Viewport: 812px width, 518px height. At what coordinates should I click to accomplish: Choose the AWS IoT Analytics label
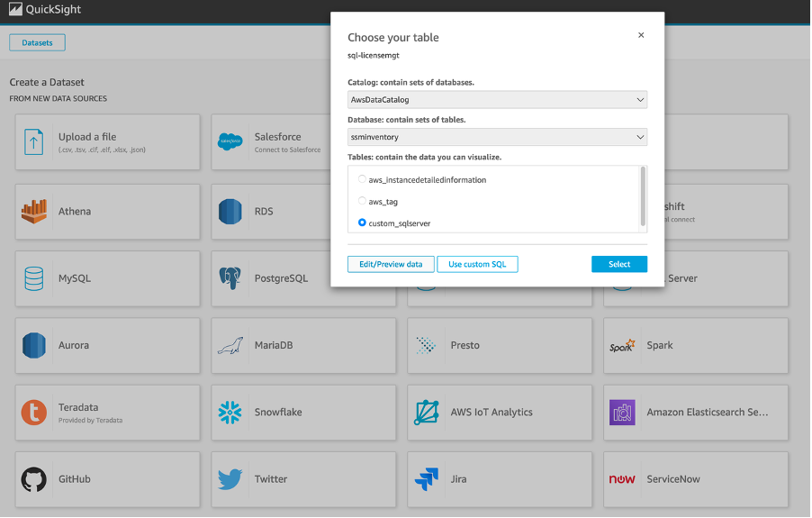click(492, 413)
